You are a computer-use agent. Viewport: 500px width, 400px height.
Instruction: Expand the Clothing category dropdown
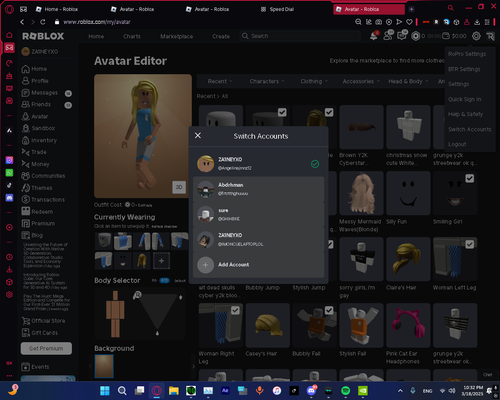pos(314,81)
